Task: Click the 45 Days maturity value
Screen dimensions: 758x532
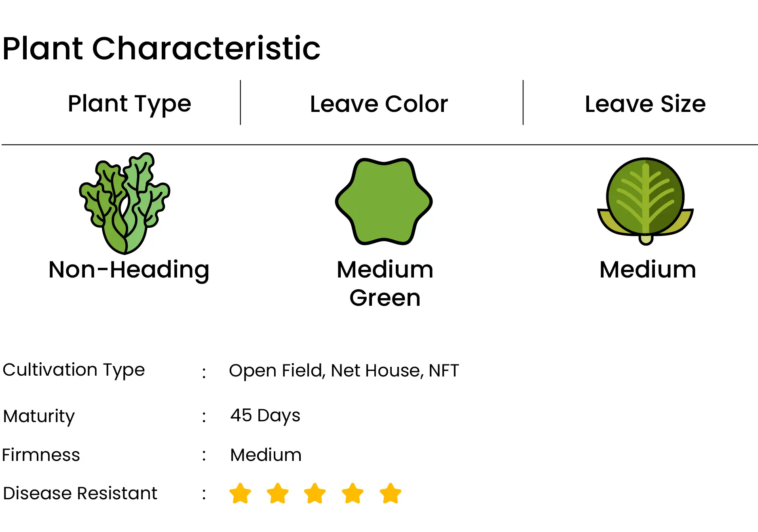Action: pos(265,415)
